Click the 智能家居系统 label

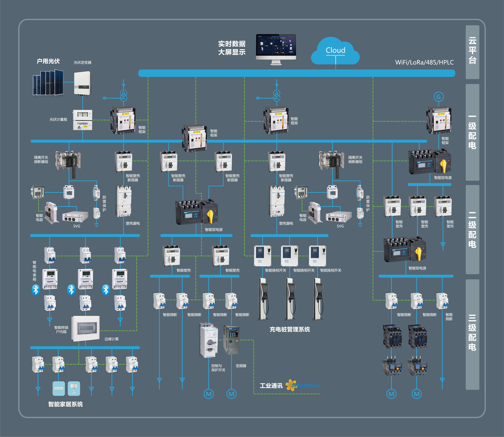pos(65,404)
